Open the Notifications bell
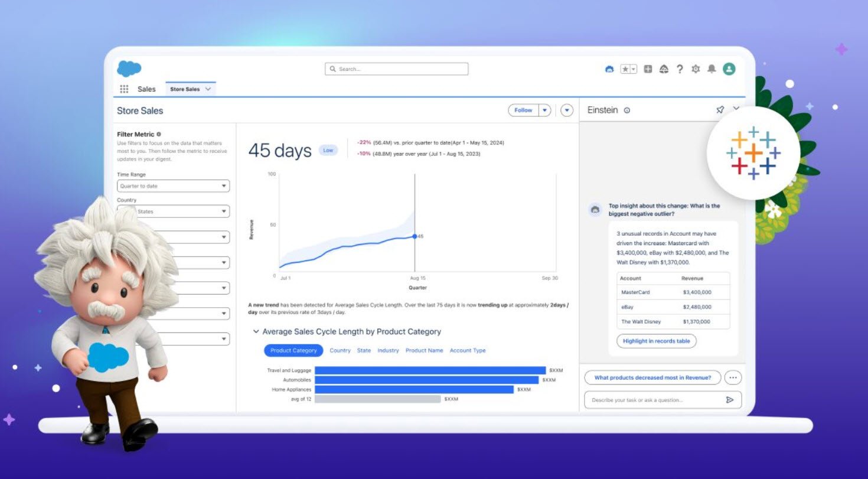Viewport: 868px width, 479px height. pyautogui.click(x=712, y=69)
